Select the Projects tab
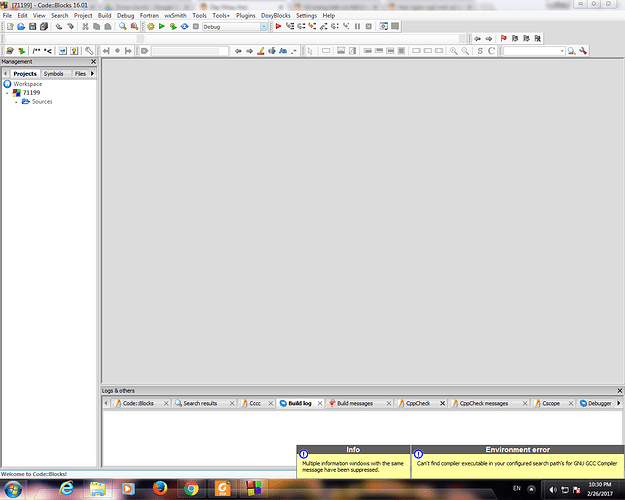 [x=25, y=74]
